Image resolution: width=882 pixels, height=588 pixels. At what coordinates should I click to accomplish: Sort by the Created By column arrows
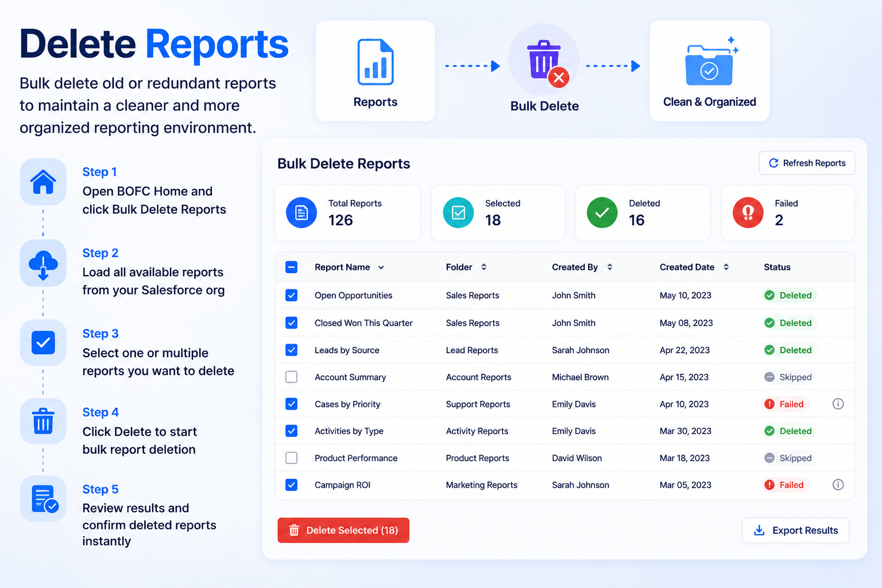[x=610, y=267]
